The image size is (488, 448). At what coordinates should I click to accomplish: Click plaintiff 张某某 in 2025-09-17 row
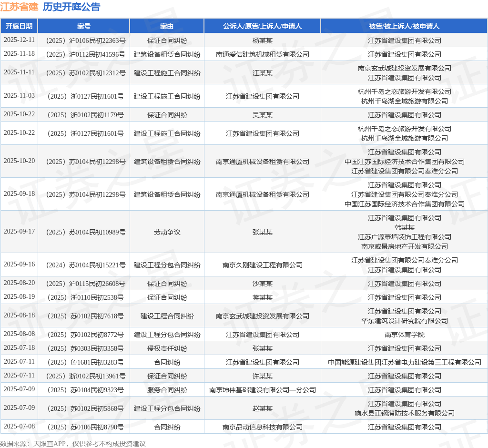[263, 232]
